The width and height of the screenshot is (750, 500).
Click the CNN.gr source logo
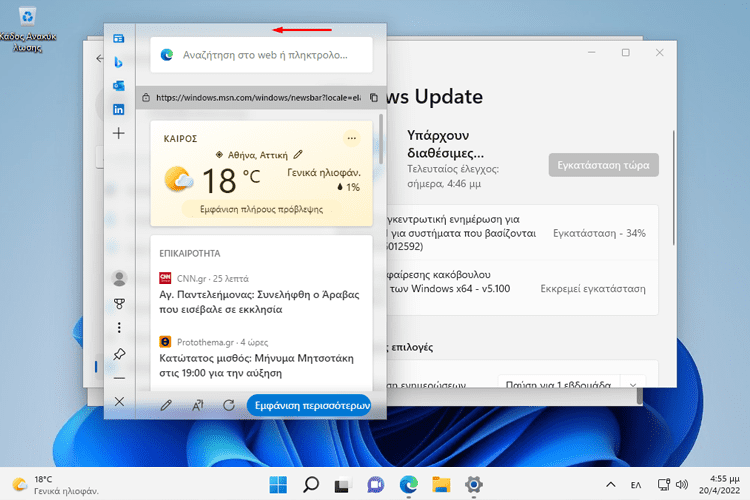(x=165, y=278)
